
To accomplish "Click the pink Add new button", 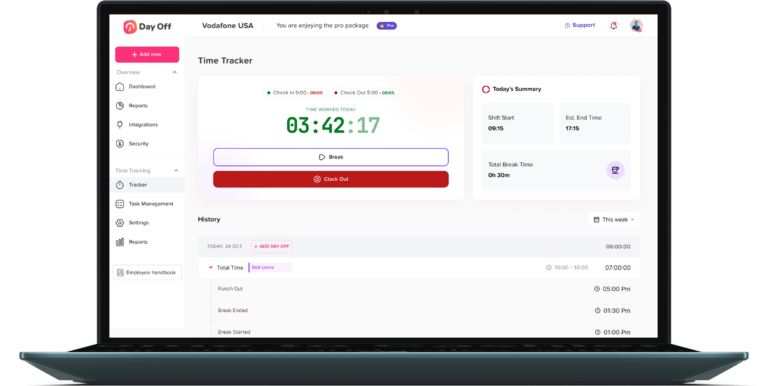I will tap(147, 54).
